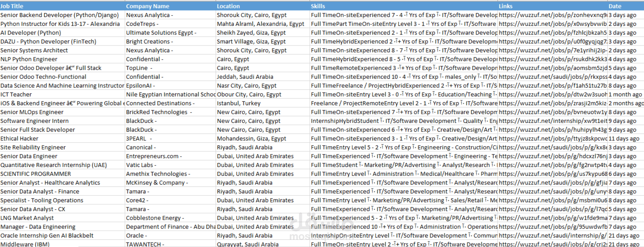
Task: Click Quantitative Research Internship (UAE) cell
Action: [x=62, y=165]
